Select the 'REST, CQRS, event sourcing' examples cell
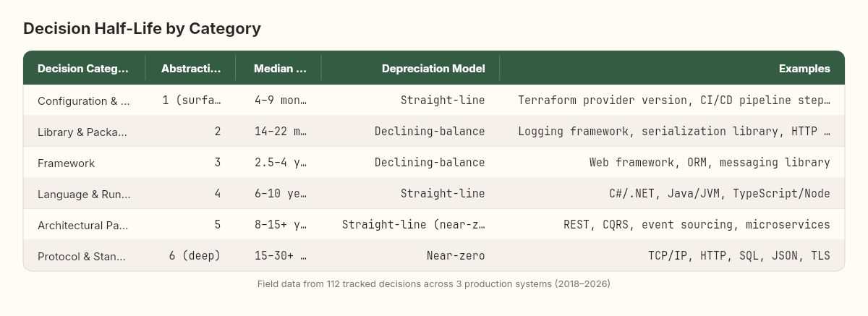Viewport: 868px width, 316px height. coord(697,225)
